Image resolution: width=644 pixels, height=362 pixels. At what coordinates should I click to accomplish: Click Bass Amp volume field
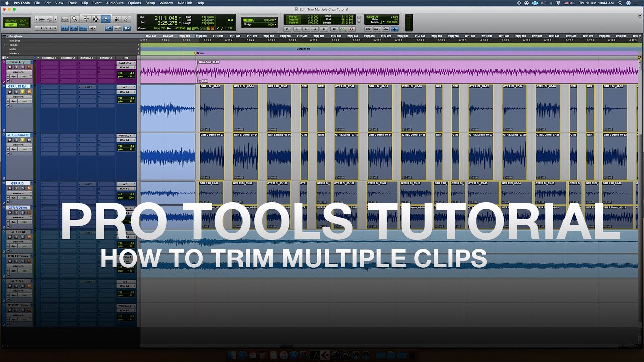click(126, 73)
